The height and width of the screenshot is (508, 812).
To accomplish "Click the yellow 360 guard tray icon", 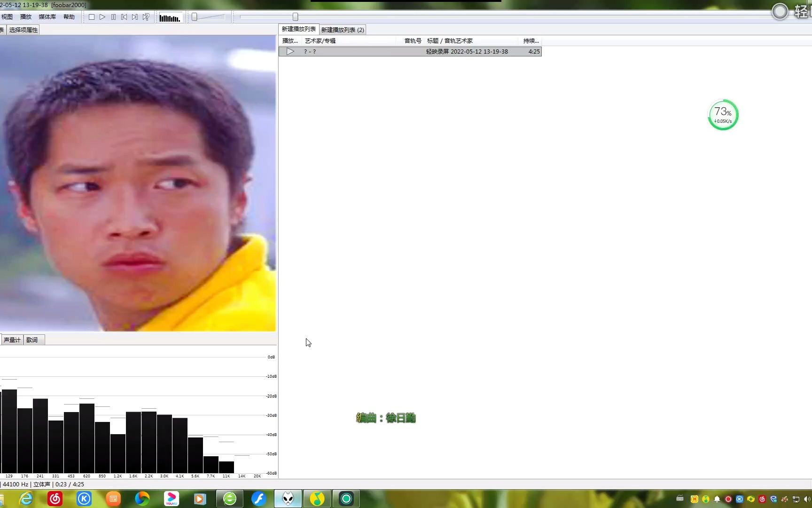I will [751, 499].
